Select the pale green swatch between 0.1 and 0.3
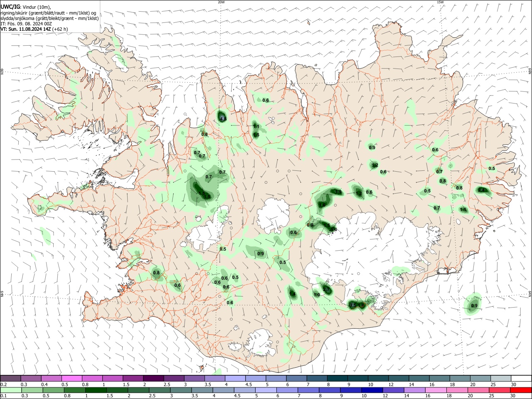Image resolution: width=532 pixels, height=399 pixels. (x=10, y=390)
